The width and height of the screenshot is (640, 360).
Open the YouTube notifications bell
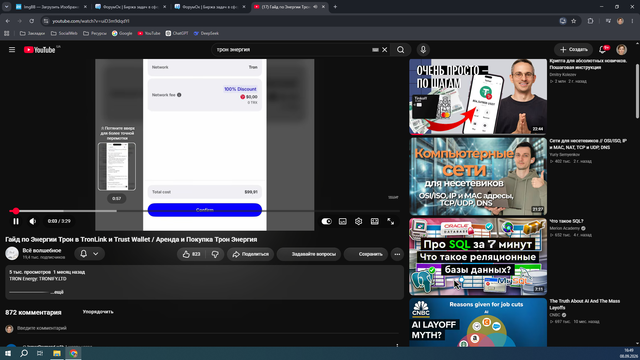pyautogui.click(x=602, y=50)
